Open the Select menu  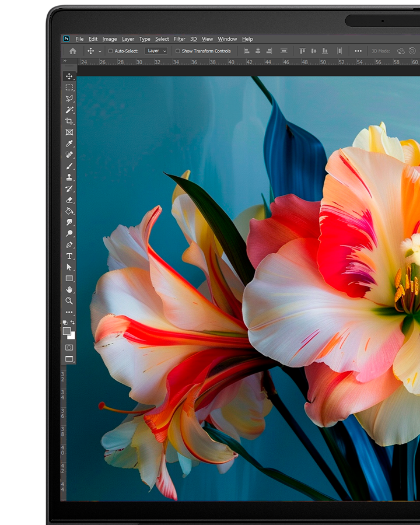coord(162,39)
